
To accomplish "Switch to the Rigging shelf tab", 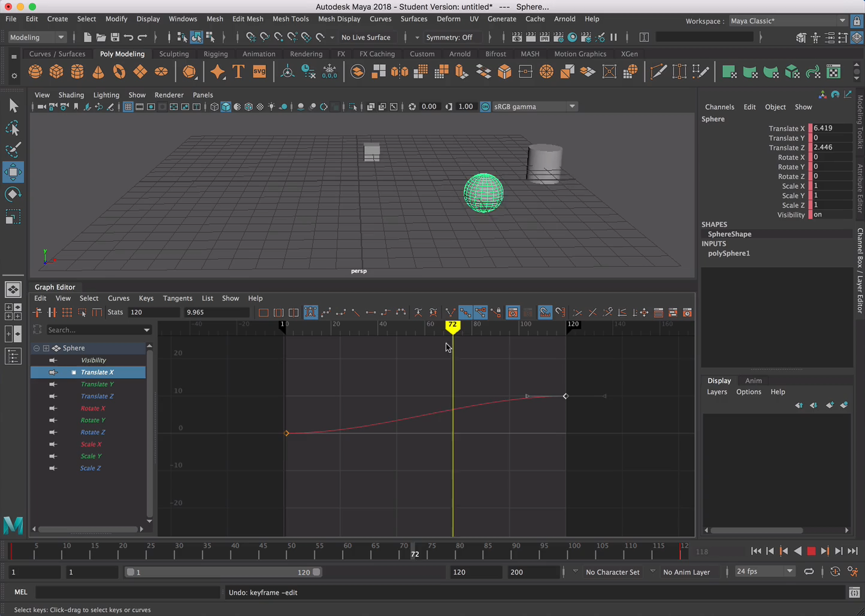I will (x=216, y=54).
